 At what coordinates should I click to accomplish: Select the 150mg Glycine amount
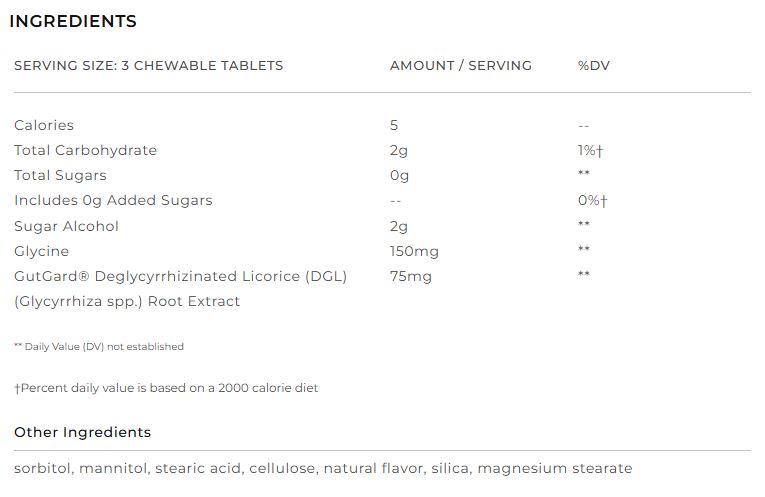click(414, 252)
